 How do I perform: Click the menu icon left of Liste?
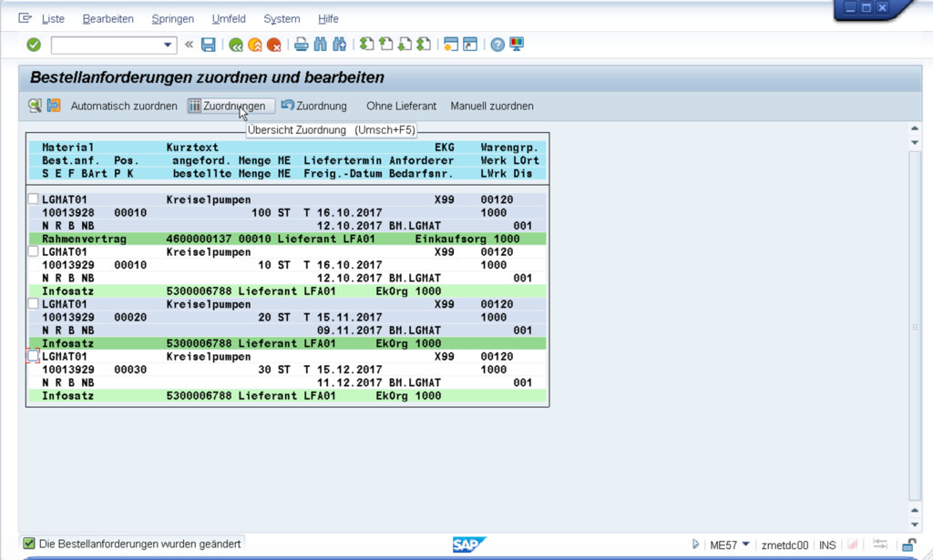pyautogui.click(x=25, y=18)
